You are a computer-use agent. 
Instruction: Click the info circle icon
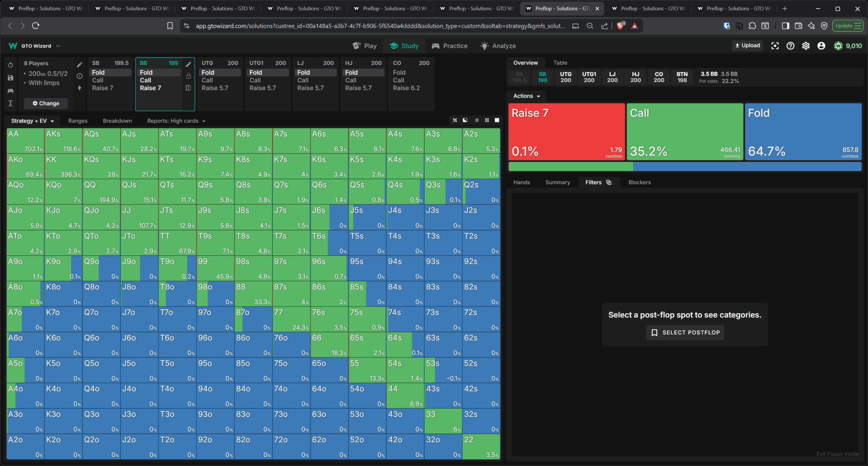coord(79,76)
